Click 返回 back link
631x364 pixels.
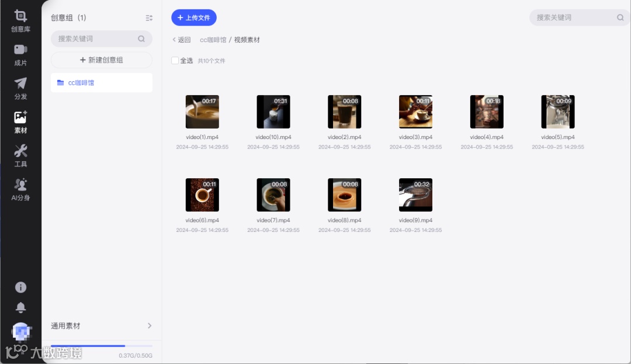pos(182,40)
